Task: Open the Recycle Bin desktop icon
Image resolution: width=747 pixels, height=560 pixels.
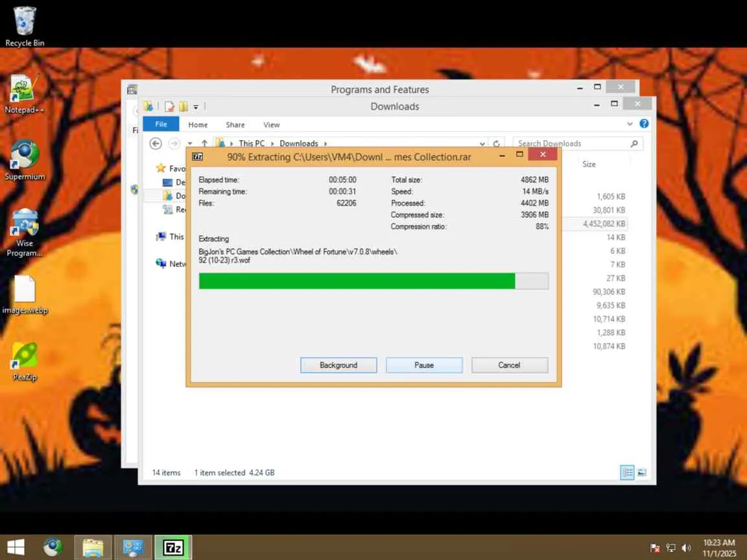Action: tap(24, 26)
